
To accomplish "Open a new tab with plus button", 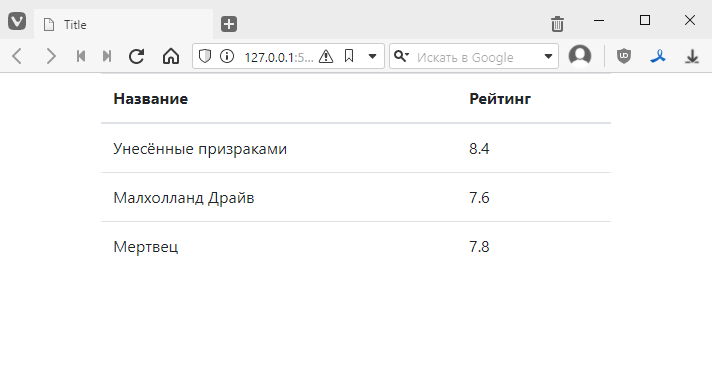I will click(x=229, y=24).
